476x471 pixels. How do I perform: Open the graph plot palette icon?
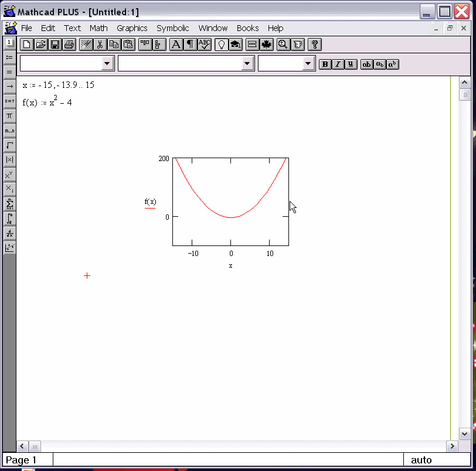(x=9, y=248)
